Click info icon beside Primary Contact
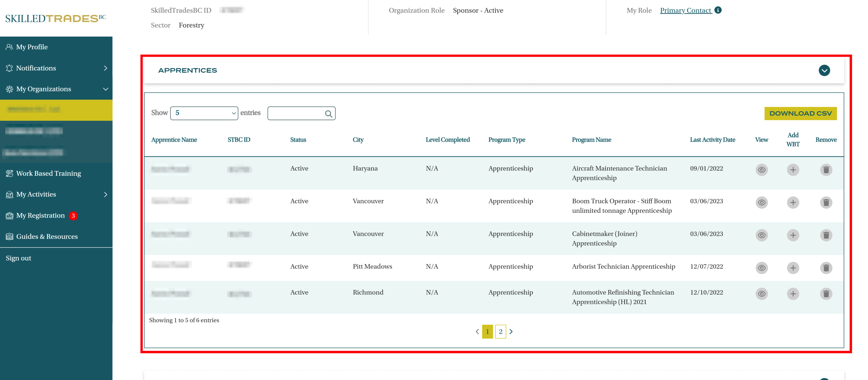 (x=718, y=10)
